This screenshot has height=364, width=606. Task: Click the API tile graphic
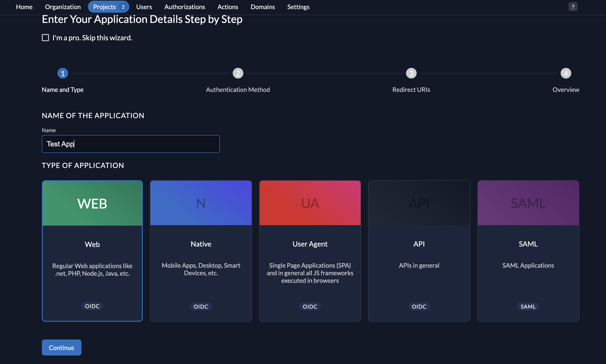click(x=419, y=203)
